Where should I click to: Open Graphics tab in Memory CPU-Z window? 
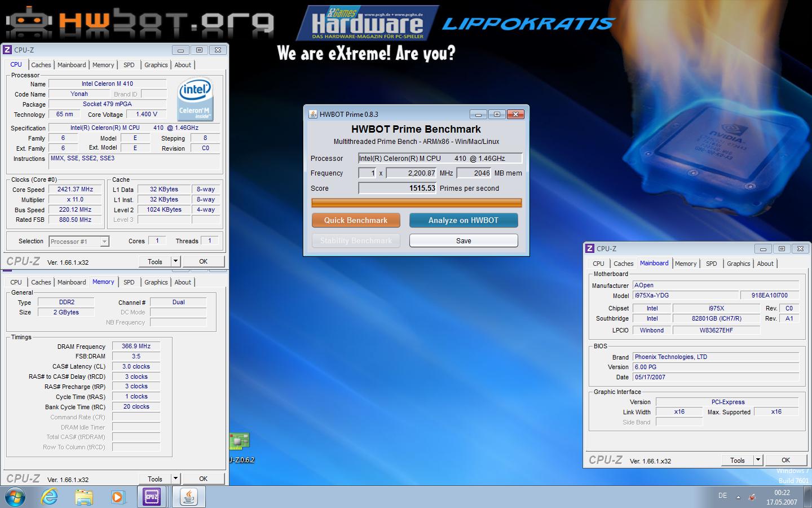[x=156, y=282]
